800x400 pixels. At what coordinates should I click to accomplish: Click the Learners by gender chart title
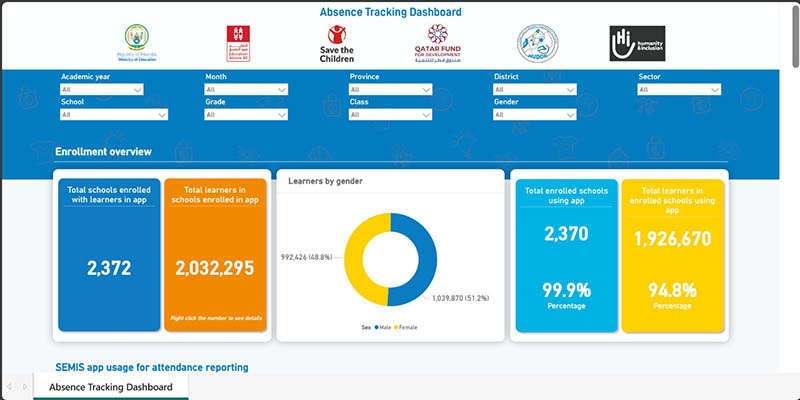point(326,181)
